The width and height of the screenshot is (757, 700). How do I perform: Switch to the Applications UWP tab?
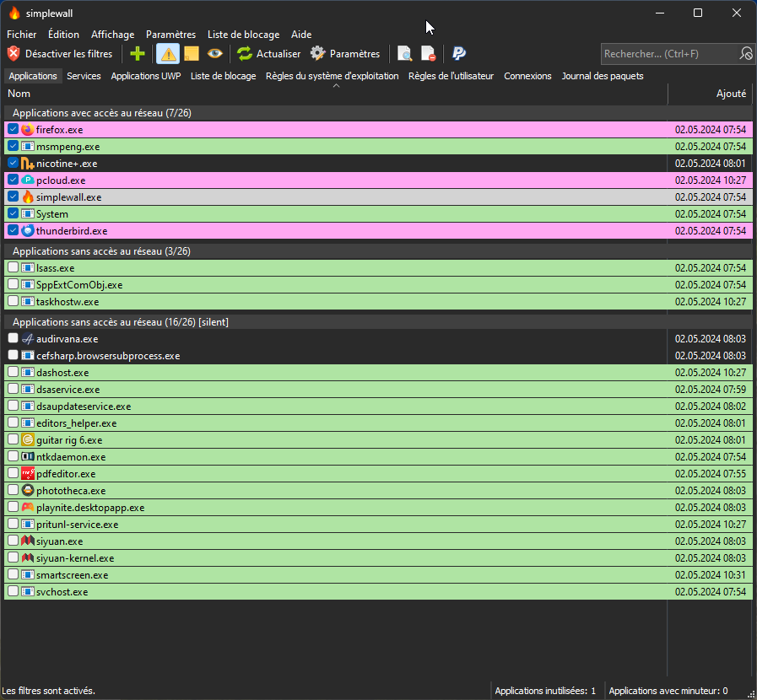146,76
